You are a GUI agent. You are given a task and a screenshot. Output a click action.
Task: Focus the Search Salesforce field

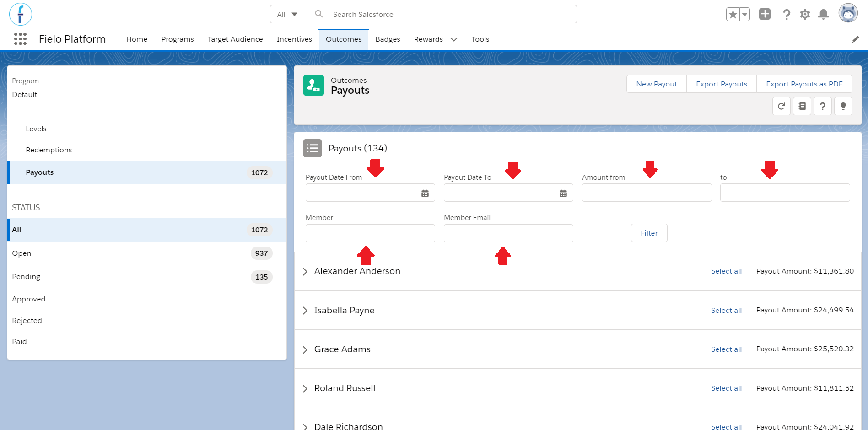click(x=439, y=14)
